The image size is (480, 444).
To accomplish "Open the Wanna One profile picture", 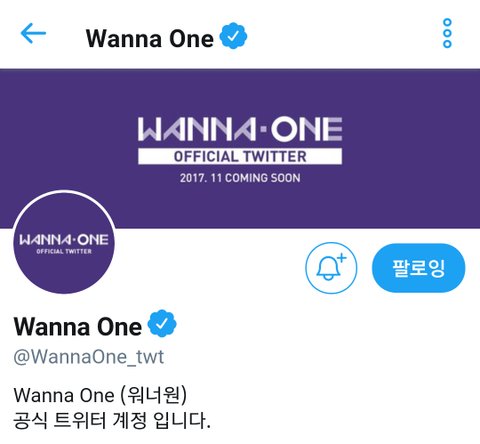I will coord(64,242).
